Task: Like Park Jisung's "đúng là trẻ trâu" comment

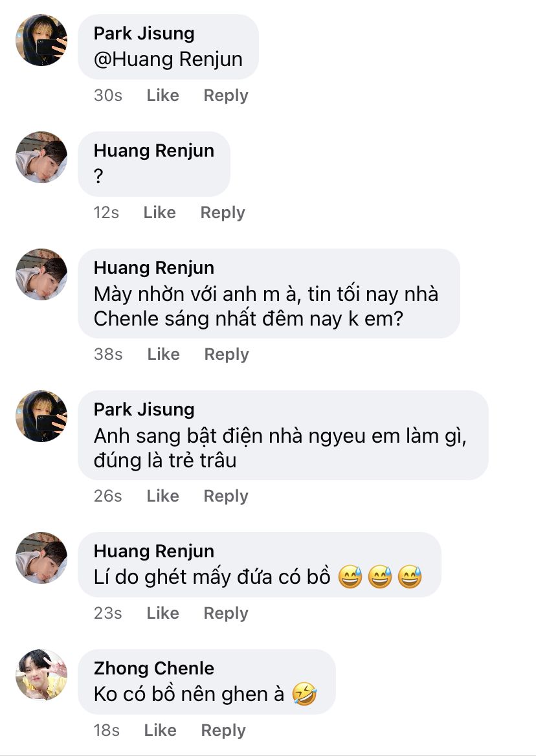Action: (x=162, y=496)
